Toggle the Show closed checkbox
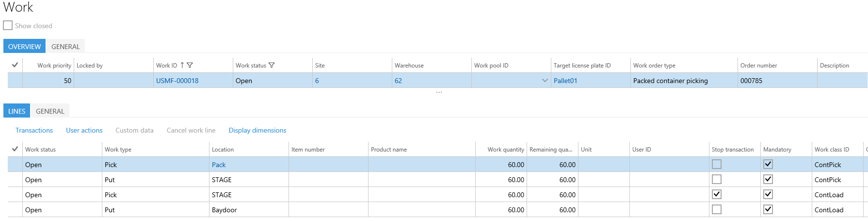 click(x=8, y=25)
